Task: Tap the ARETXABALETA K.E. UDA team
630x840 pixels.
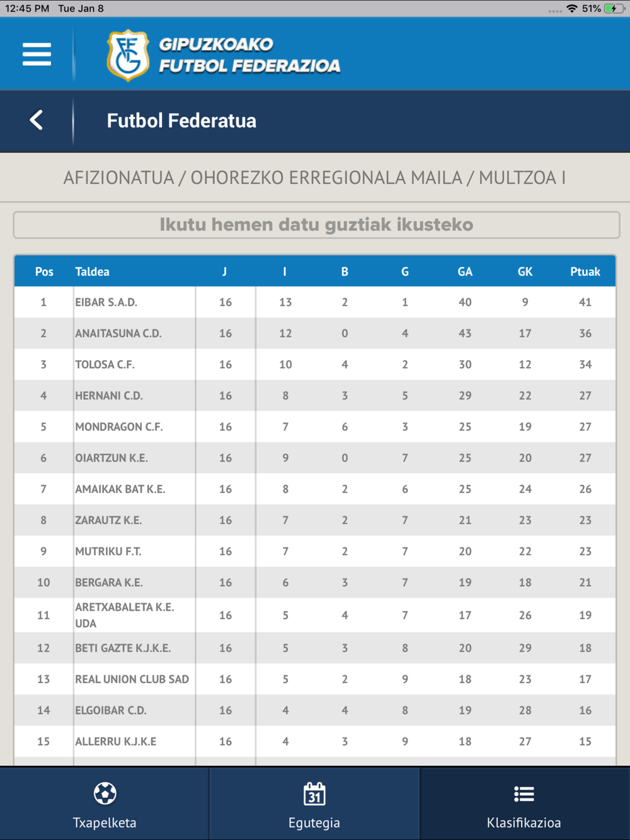Action: click(x=125, y=615)
